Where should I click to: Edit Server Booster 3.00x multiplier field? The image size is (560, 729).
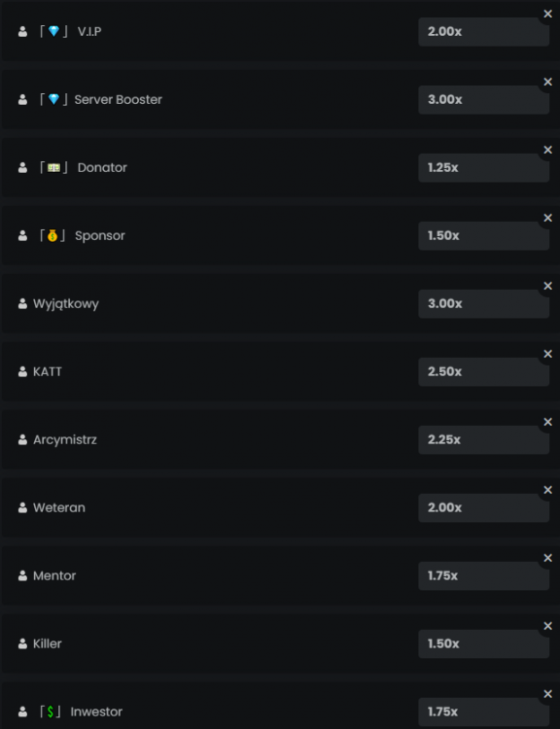pos(484,99)
